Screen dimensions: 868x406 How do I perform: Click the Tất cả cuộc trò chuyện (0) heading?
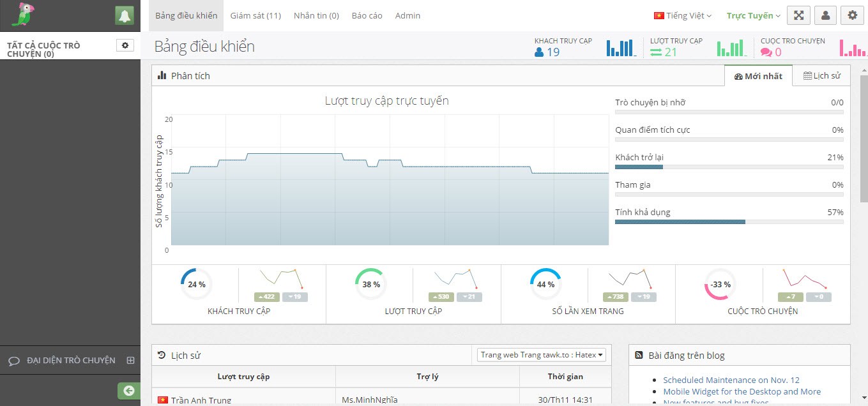(43, 50)
